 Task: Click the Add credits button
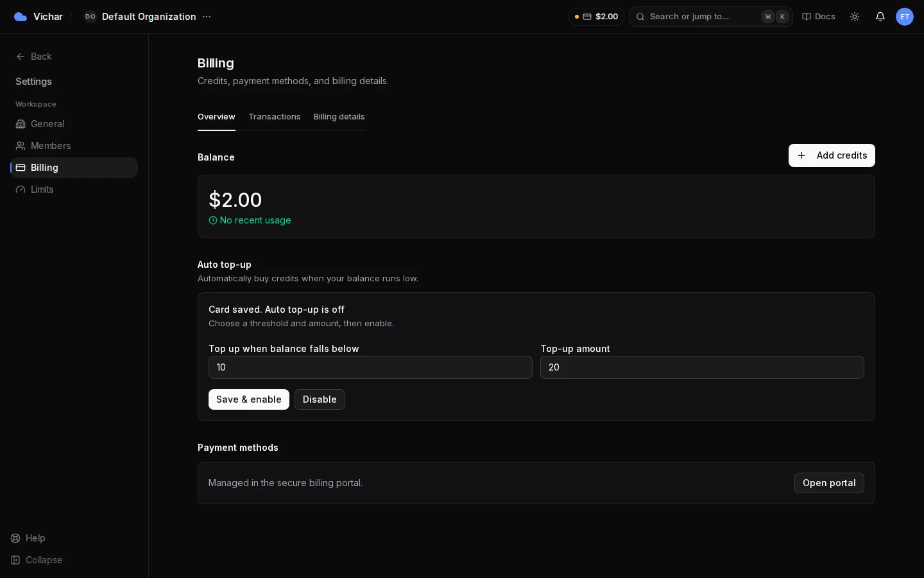coord(832,155)
